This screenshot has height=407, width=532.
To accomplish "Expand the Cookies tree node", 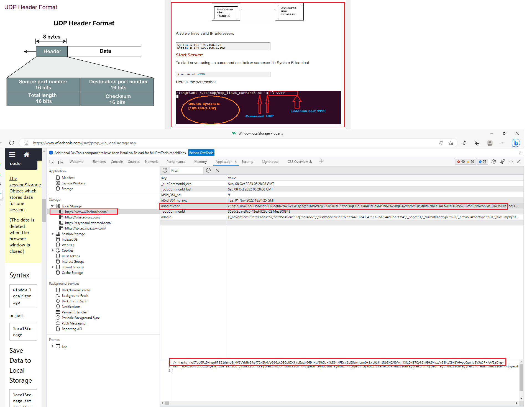I will coord(52,250).
